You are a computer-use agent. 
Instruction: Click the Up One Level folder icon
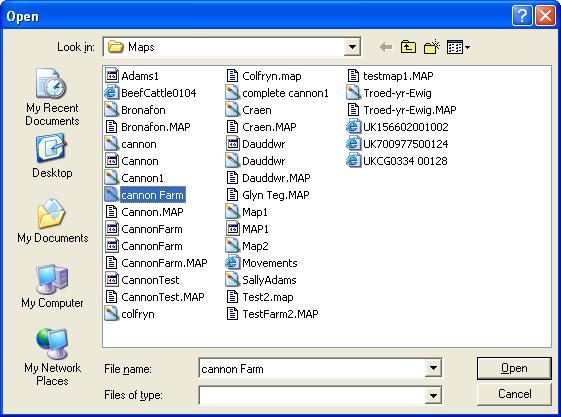(408, 47)
